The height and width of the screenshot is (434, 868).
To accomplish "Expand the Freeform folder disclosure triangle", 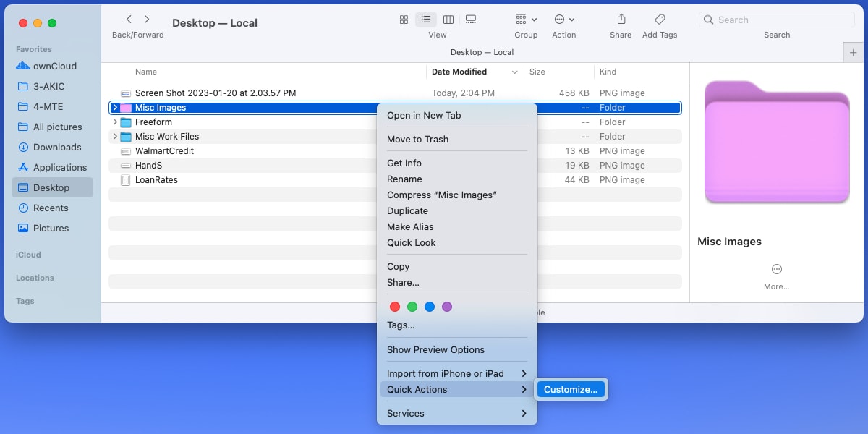I will tap(114, 122).
